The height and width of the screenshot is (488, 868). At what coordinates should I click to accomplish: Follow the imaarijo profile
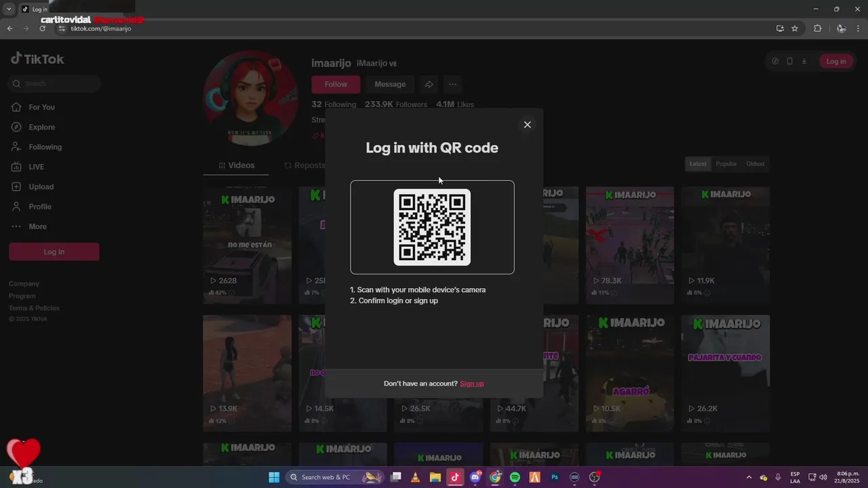(x=336, y=84)
